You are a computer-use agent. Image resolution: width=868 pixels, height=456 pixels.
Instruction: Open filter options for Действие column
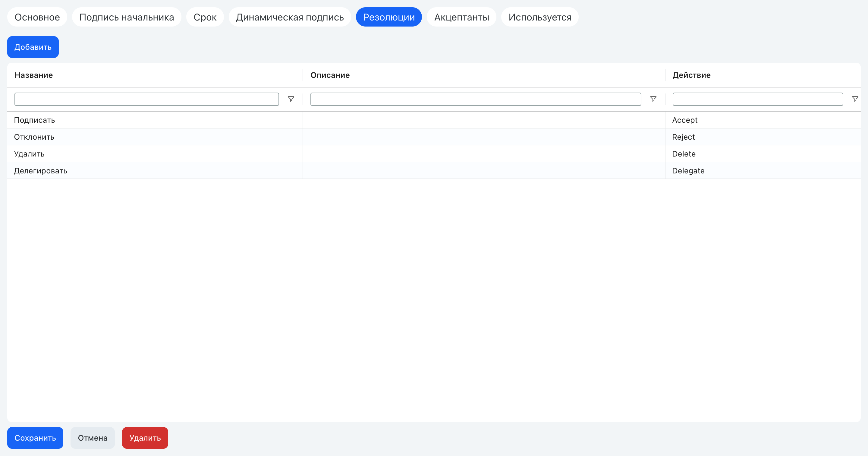[855, 99]
